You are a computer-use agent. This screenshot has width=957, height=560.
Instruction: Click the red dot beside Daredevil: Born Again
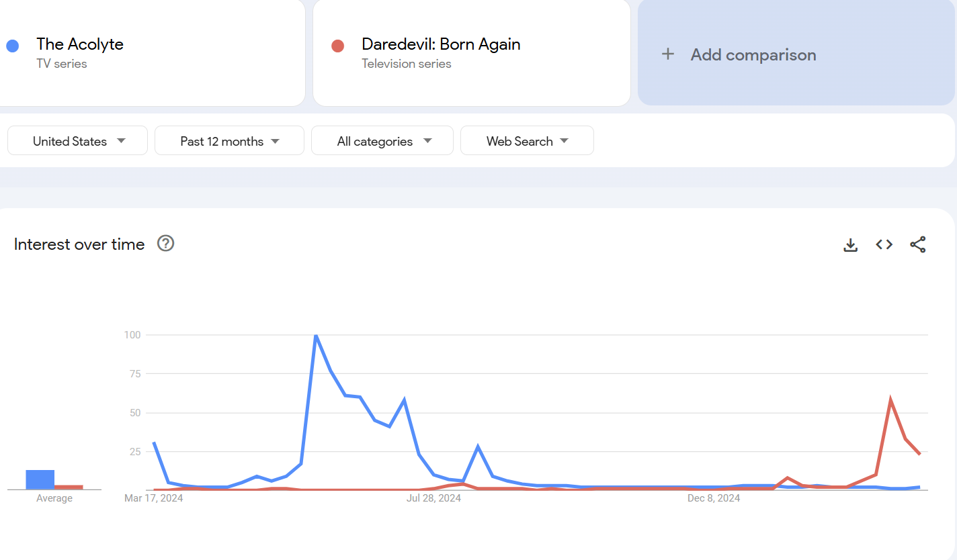click(x=337, y=46)
